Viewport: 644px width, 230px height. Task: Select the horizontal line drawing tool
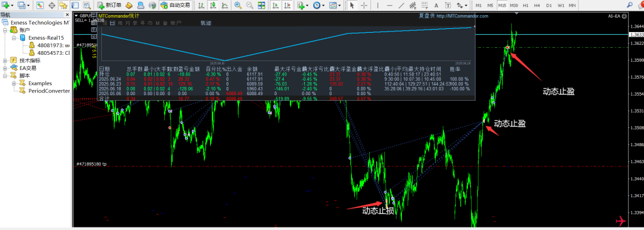[x=390, y=5]
